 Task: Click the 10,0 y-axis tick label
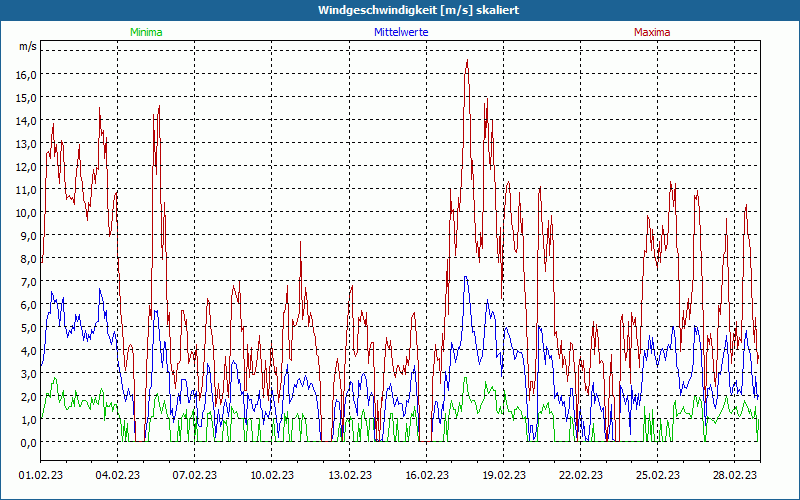click(x=26, y=213)
